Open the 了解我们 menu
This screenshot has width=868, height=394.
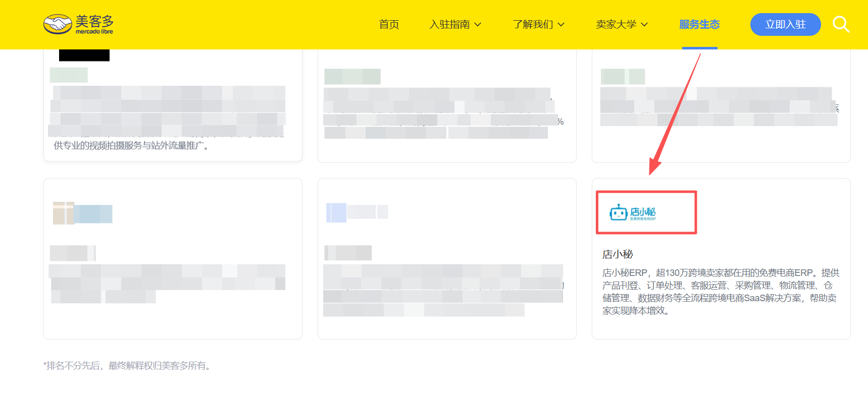[x=533, y=24]
